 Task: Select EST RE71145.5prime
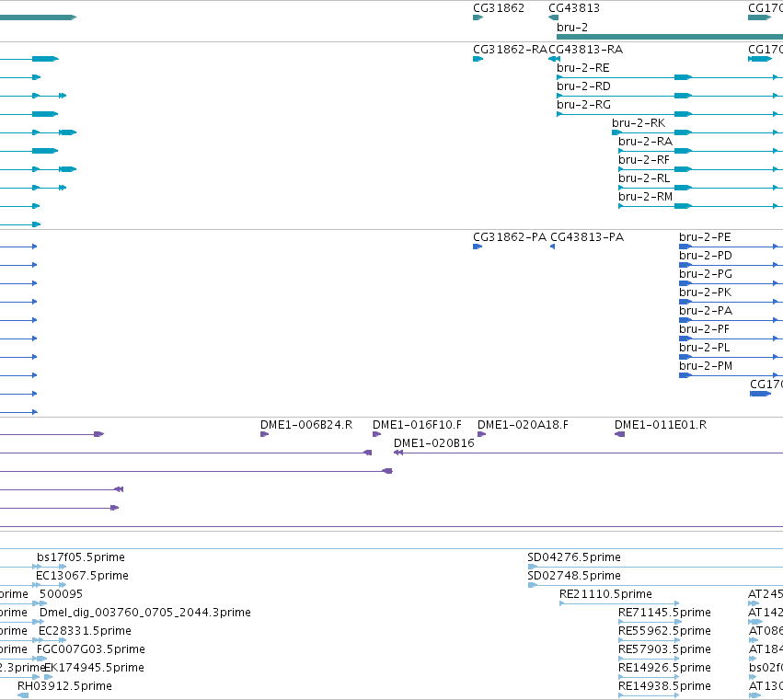point(664,613)
